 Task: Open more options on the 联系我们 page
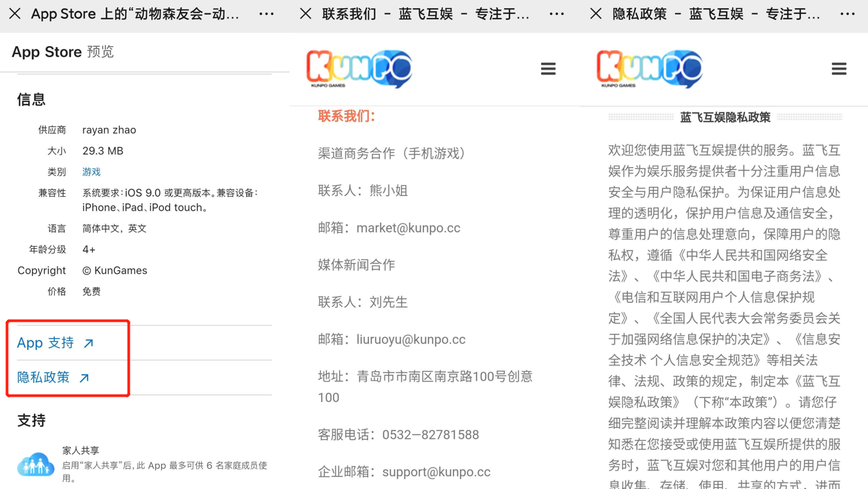click(556, 13)
